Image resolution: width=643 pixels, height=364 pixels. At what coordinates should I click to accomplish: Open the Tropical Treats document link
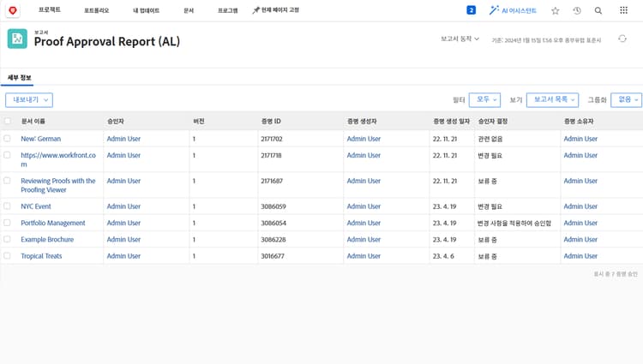[41, 256]
